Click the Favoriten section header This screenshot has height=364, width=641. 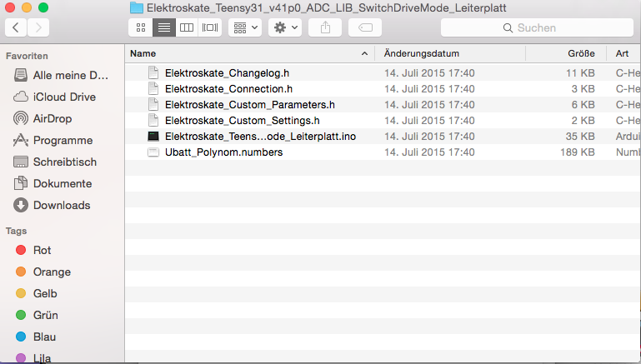tap(27, 56)
